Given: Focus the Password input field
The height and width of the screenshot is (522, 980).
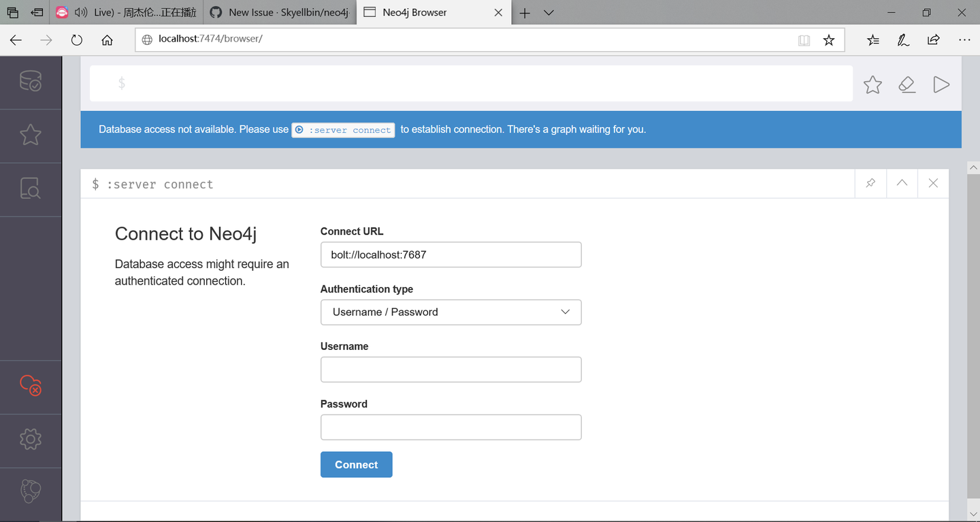Looking at the screenshot, I should [x=451, y=427].
